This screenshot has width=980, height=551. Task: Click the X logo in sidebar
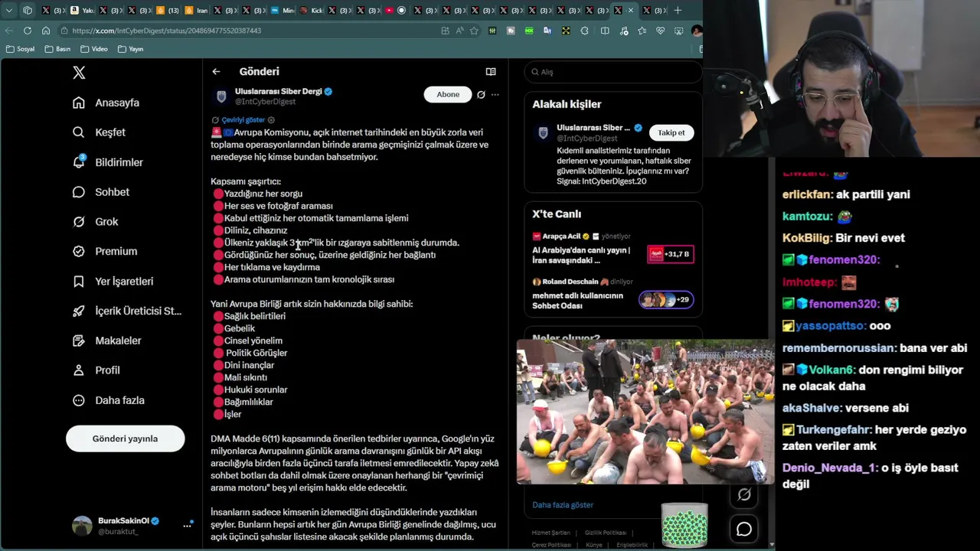[79, 73]
